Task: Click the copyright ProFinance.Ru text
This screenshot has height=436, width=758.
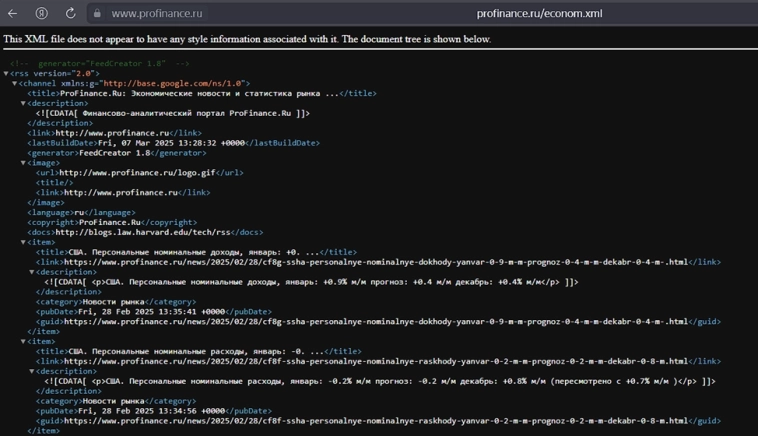Action: pyautogui.click(x=110, y=222)
